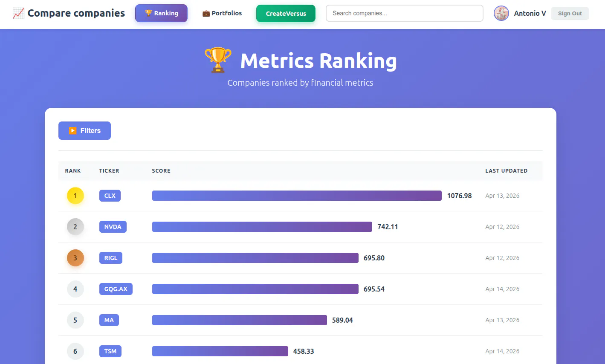Click the MA score bar
605x364 pixels.
tap(240, 320)
